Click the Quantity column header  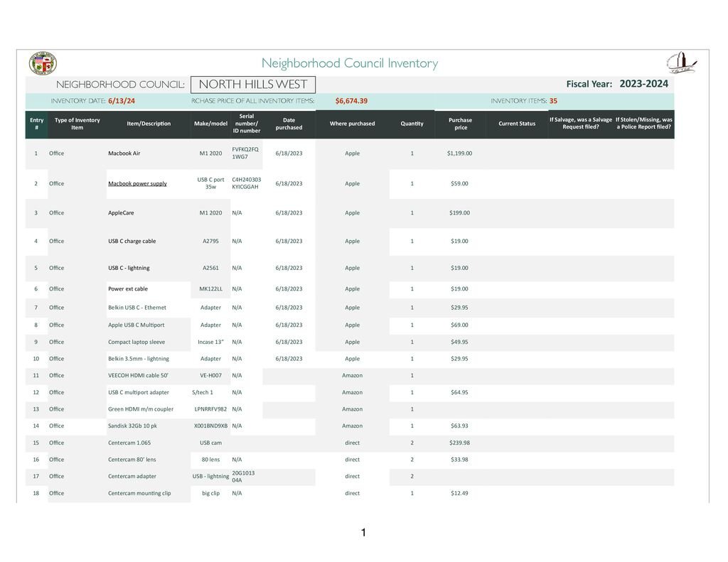click(x=412, y=124)
